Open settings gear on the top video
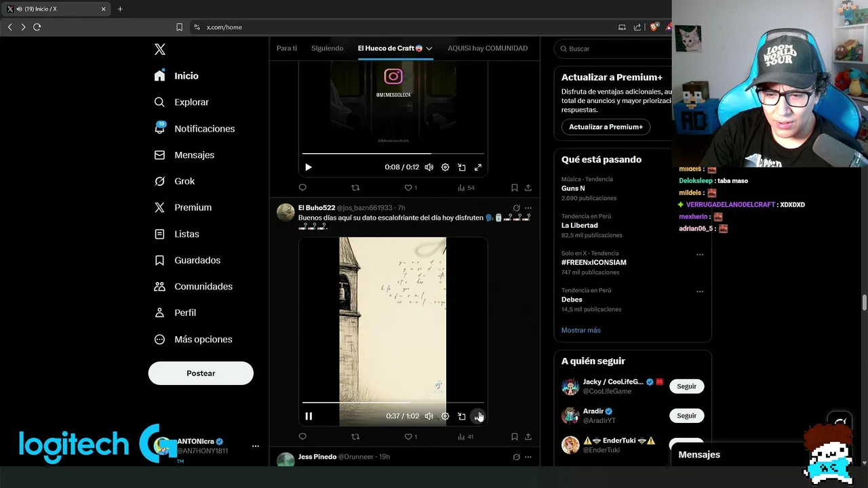 point(446,167)
